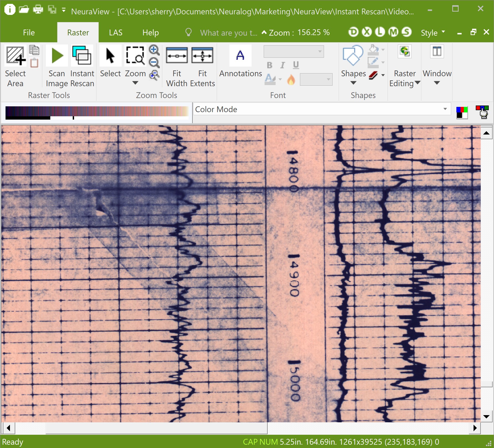The height and width of the screenshot is (448, 494).
Task: Toggle the D circle button in ribbon
Action: click(x=353, y=32)
